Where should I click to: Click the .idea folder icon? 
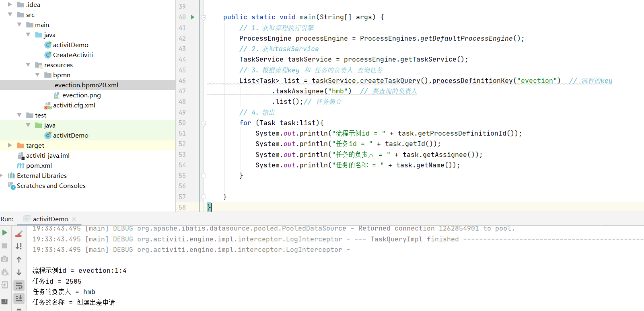tap(21, 4)
